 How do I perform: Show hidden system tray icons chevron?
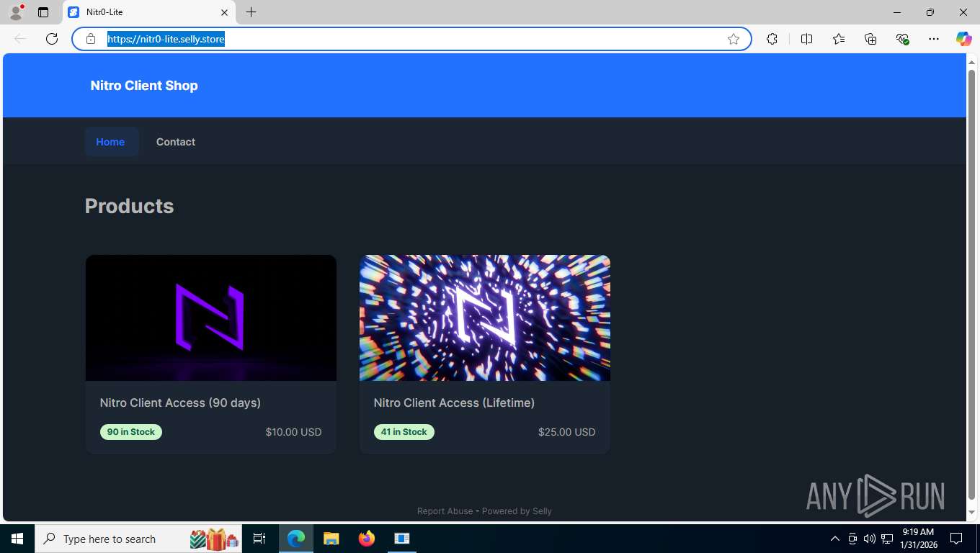[835, 539]
